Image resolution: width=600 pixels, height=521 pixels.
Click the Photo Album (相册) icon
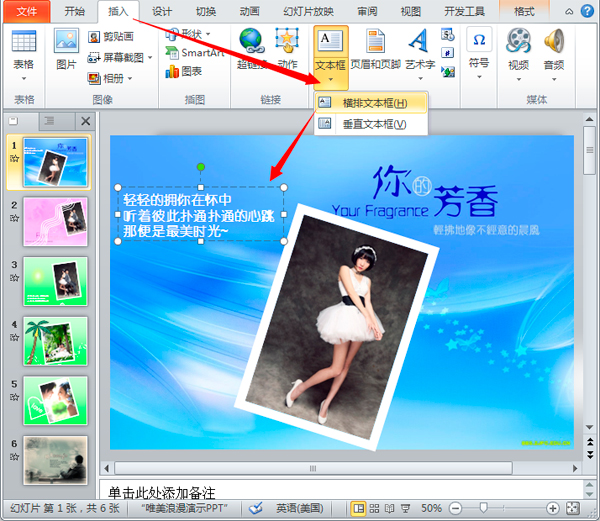pos(94,78)
